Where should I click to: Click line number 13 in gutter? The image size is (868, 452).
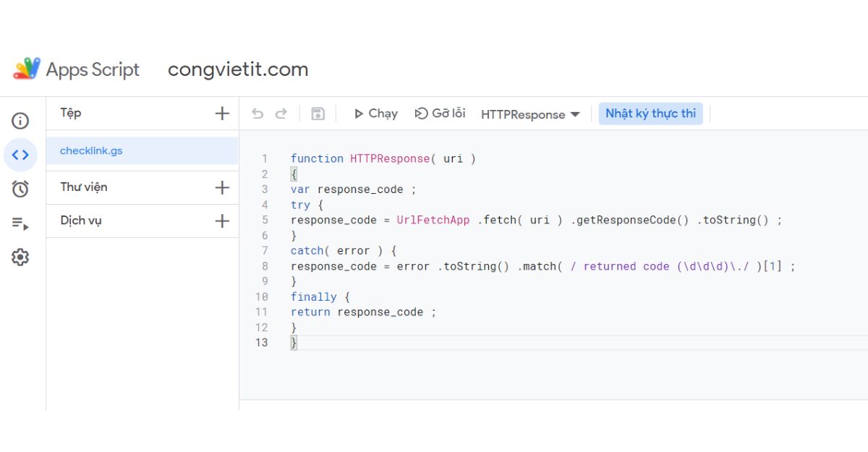[x=261, y=342]
